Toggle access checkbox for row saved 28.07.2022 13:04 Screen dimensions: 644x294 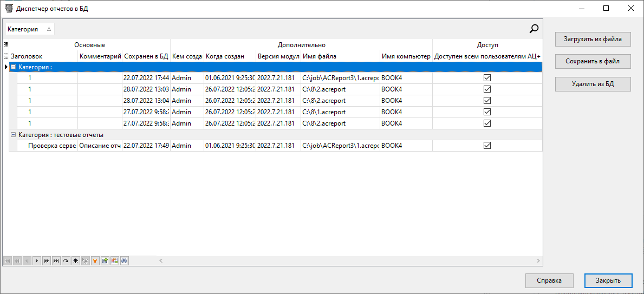pyautogui.click(x=487, y=101)
